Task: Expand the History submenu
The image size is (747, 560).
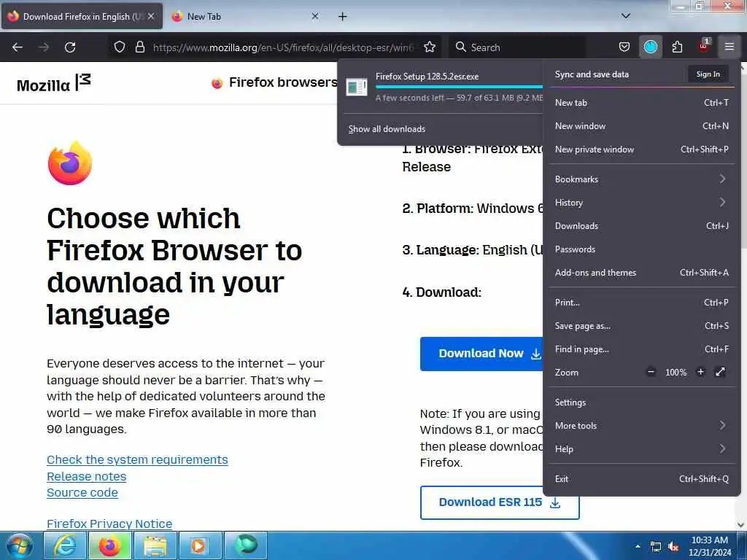Action: pyautogui.click(x=642, y=203)
